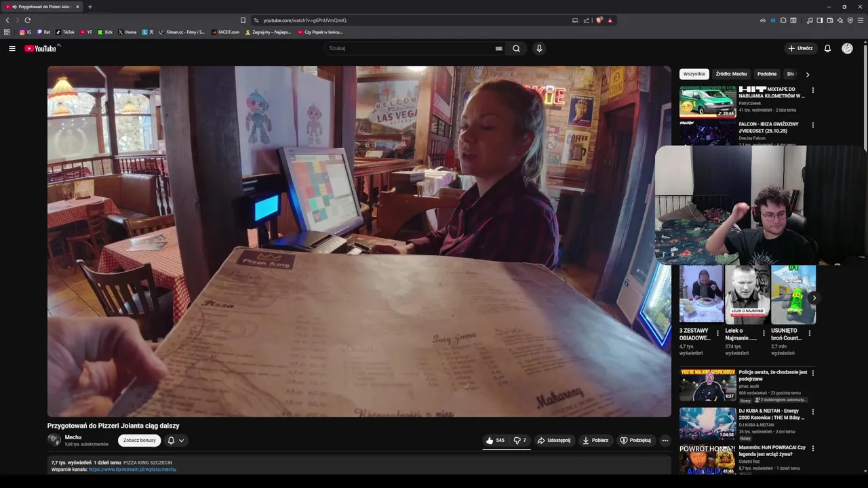
Task: Reload the page
Action: 27,20
